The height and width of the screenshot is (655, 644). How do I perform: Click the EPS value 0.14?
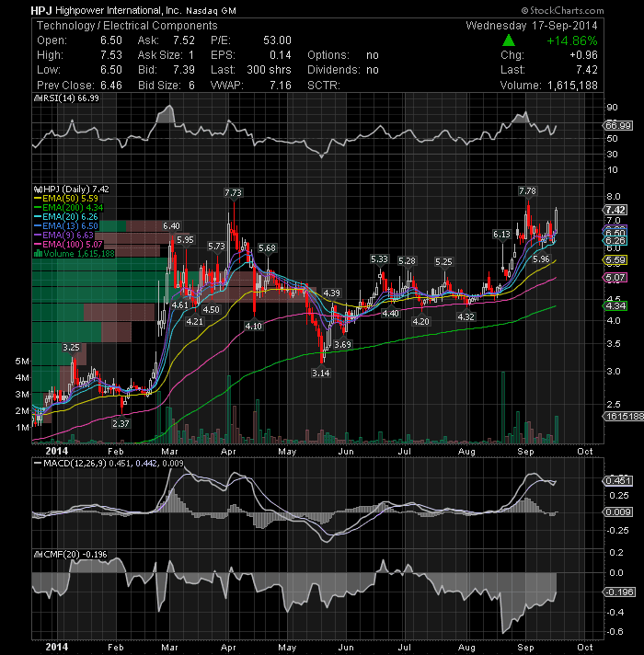(281, 55)
